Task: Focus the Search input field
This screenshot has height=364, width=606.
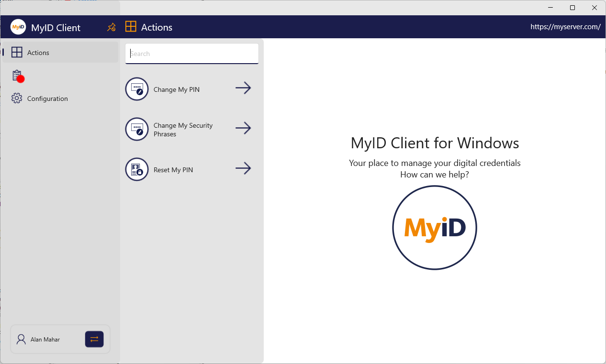Action: [x=192, y=54]
